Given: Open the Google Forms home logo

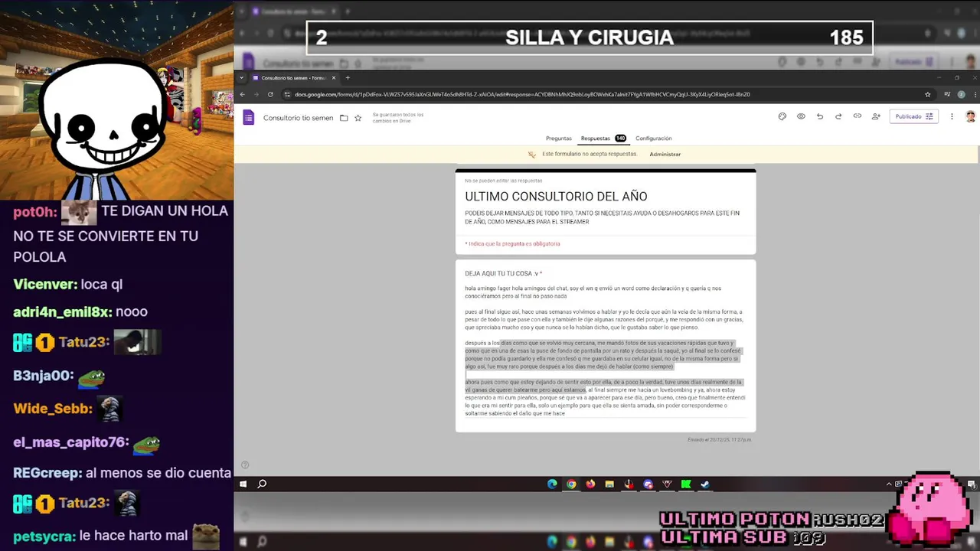Looking at the screenshot, I should point(248,117).
